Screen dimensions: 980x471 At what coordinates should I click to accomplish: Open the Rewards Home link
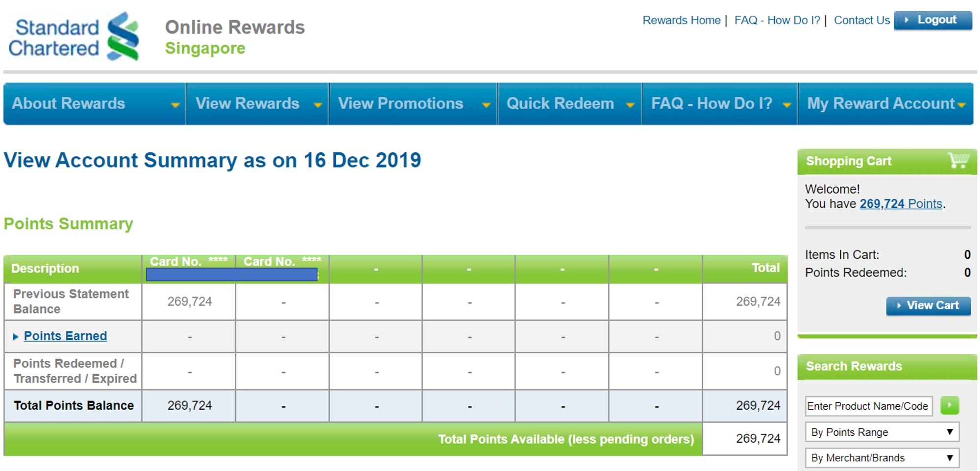point(681,21)
